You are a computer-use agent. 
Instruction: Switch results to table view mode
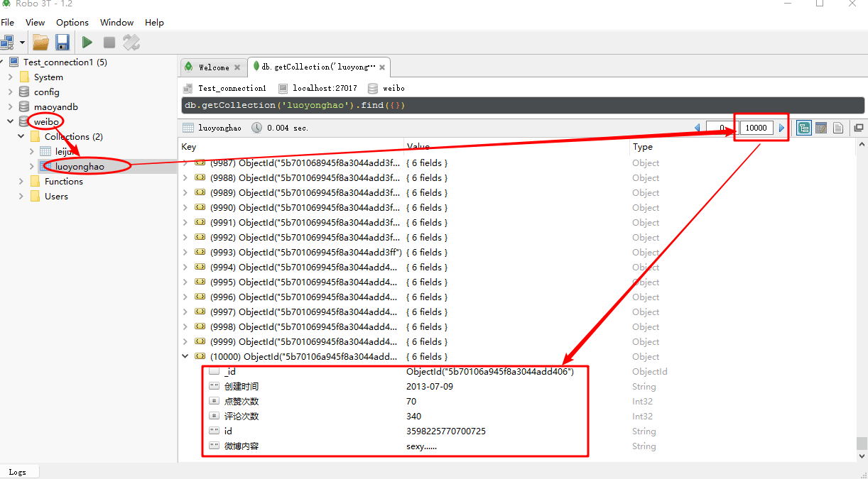point(821,128)
